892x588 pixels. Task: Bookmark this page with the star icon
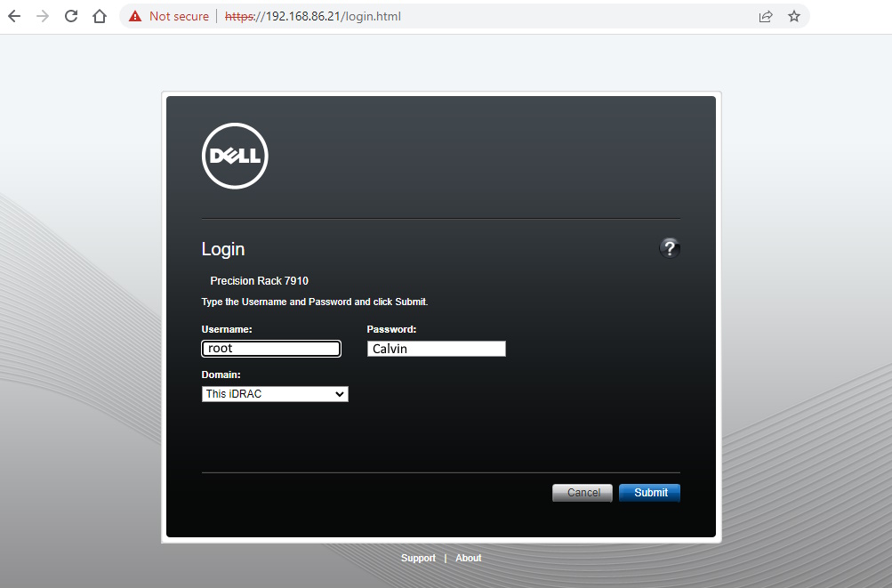pos(794,16)
